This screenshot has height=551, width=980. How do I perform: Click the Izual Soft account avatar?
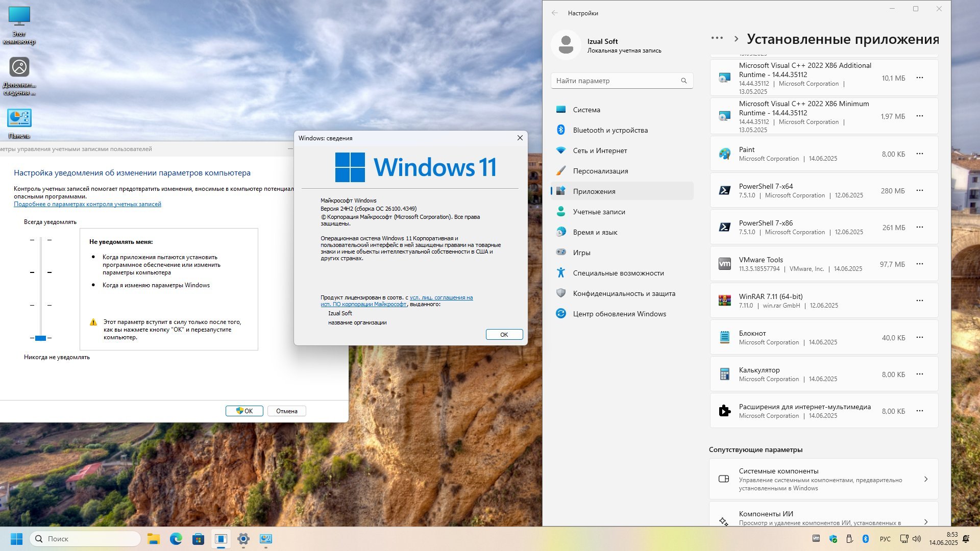566,45
